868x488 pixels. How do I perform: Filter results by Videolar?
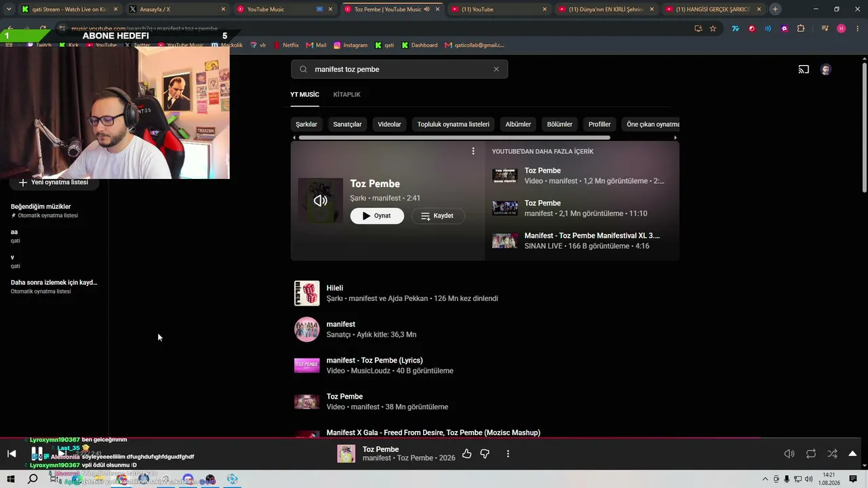(389, 125)
